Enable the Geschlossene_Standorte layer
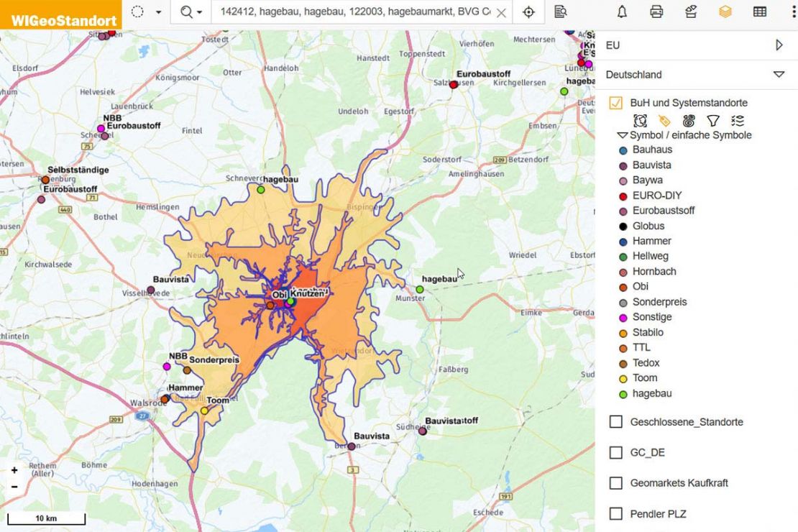 (616, 422)
